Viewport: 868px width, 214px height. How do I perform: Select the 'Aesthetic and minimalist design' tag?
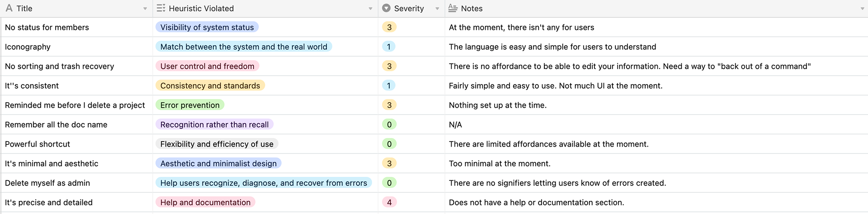tap(218, 163)
